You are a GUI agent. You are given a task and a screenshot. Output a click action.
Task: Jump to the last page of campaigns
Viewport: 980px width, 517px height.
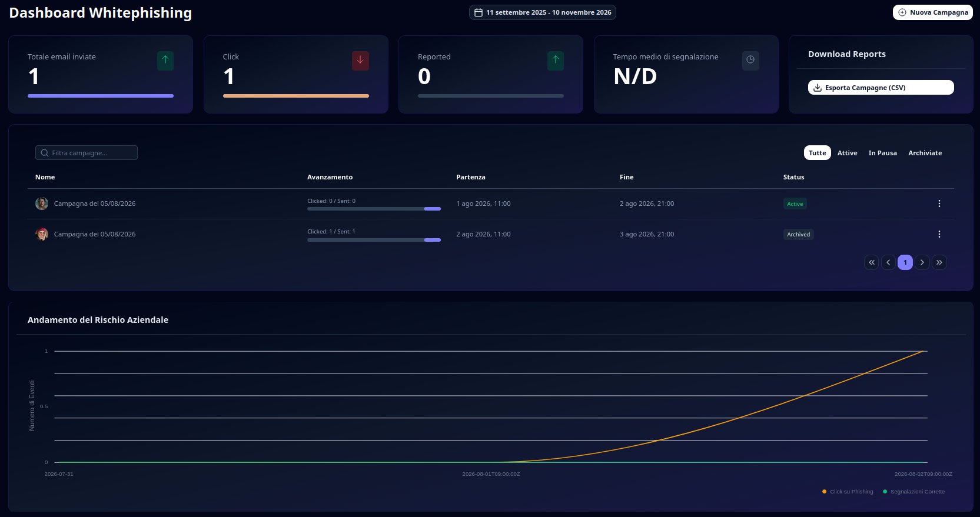tap(939, 262)
